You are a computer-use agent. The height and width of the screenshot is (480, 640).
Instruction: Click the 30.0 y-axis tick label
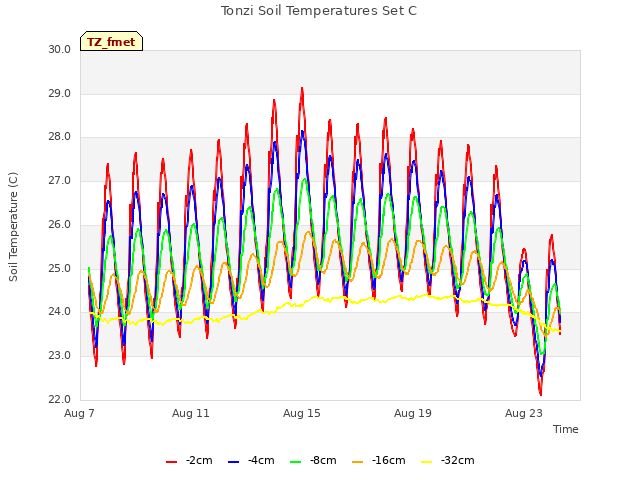pyautogui.click(x=60, y=50)
